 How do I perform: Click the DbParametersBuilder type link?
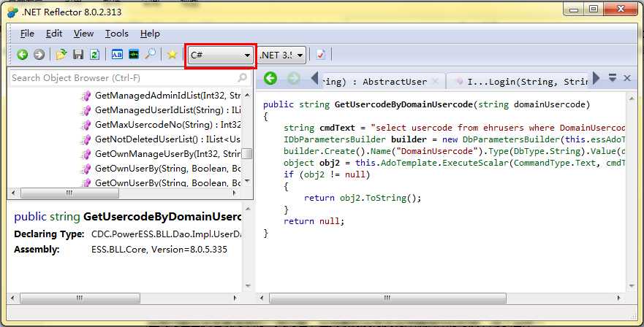[x=511, y=139]
